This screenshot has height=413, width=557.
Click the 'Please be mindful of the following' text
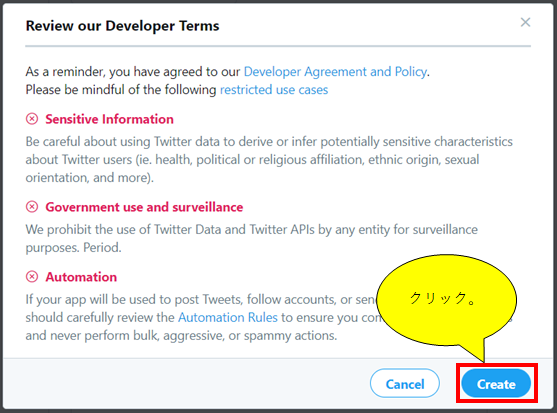tap(121, 90)
